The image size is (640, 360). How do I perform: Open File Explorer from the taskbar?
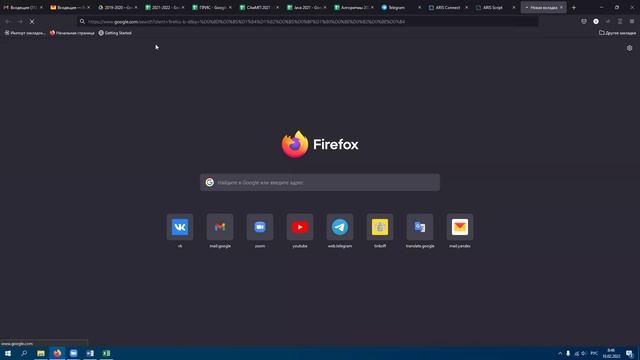click(x=41, y=353)
